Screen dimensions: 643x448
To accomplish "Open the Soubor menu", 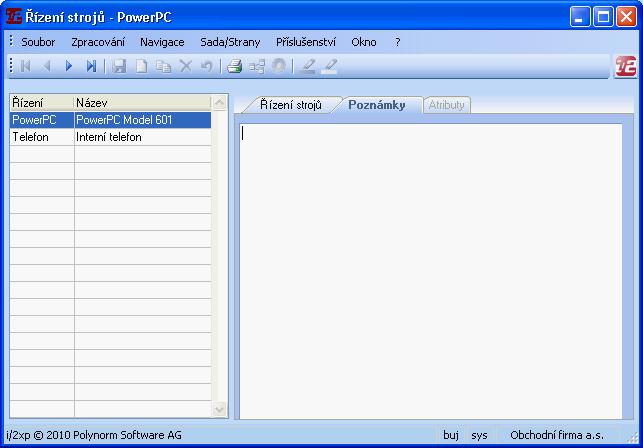I will 38,42.
